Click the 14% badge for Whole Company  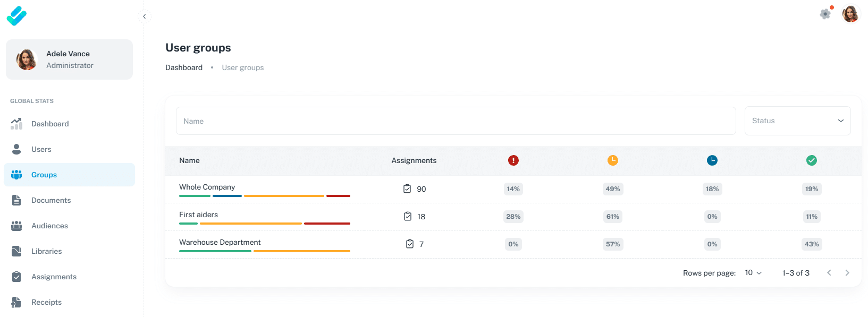click(513, 189)
